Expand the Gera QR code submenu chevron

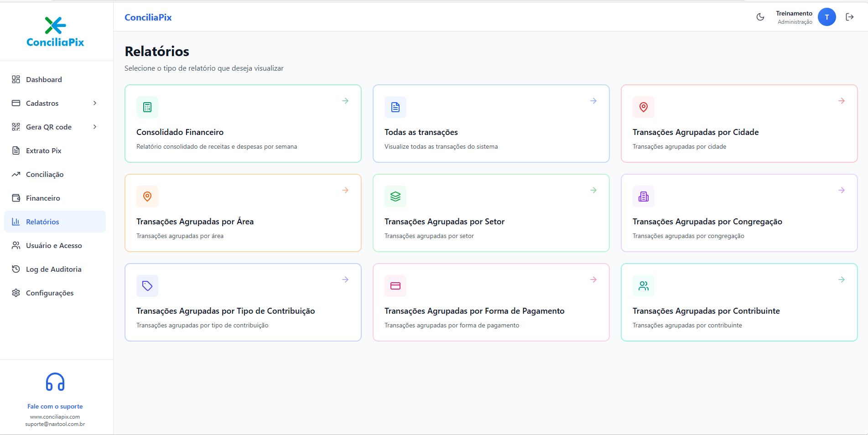point(95,127)
